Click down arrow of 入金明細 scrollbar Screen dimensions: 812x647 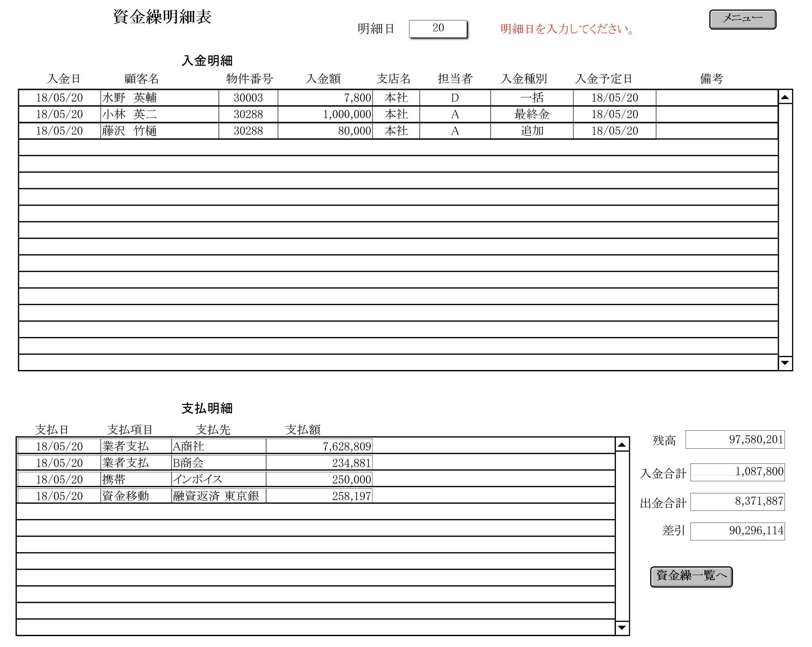click(785, 363)
